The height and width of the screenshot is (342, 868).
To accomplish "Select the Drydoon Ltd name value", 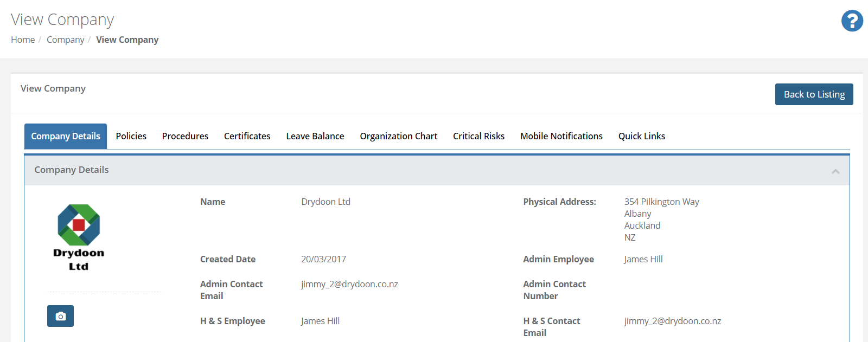I will 326,202.
